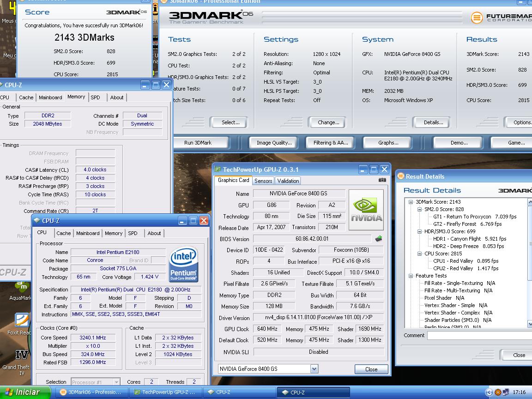Screen dimensions: 532x399
Task: Switch to TechPowerUp GPU-Z taskbar button
Action: 165,392
